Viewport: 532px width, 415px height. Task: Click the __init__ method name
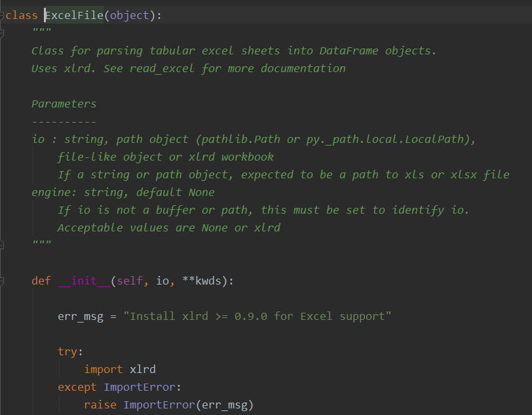[84, 281]
